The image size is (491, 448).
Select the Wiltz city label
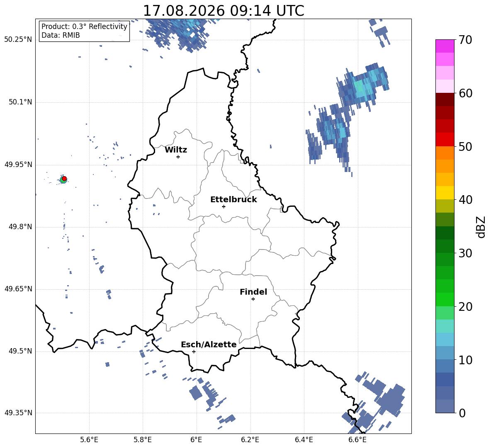pyautogui.click(x=176, y=150)
